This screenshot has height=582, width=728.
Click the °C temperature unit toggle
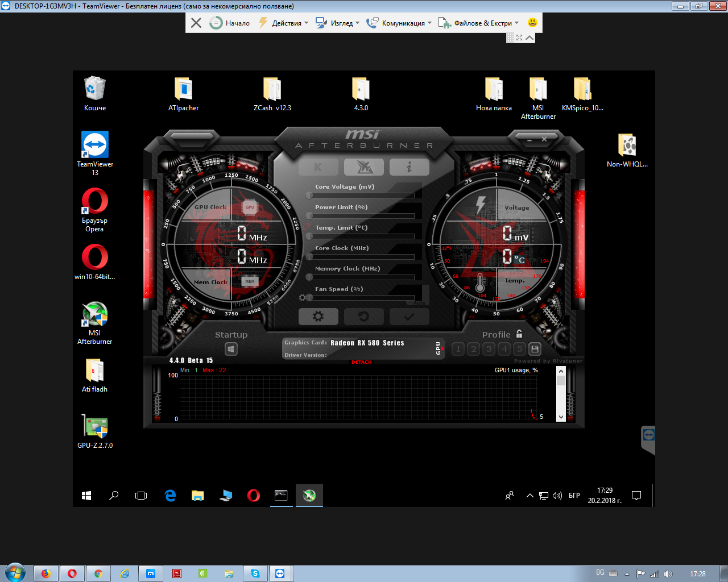tap(519, 259)
